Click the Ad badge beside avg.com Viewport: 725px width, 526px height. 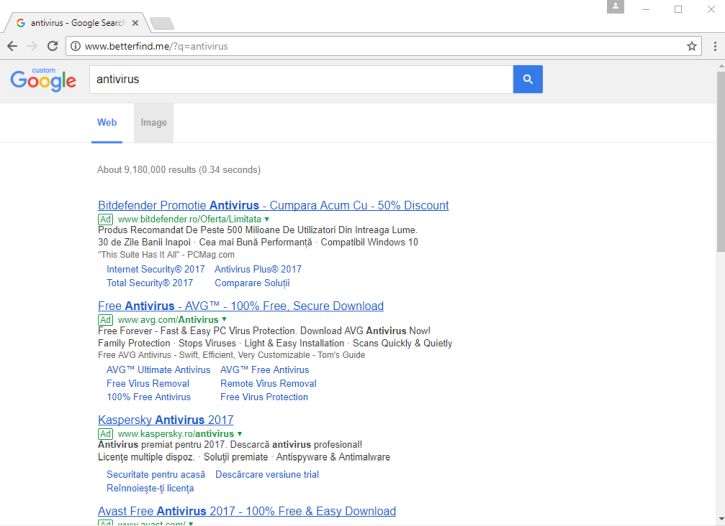(x=105, y=320)
